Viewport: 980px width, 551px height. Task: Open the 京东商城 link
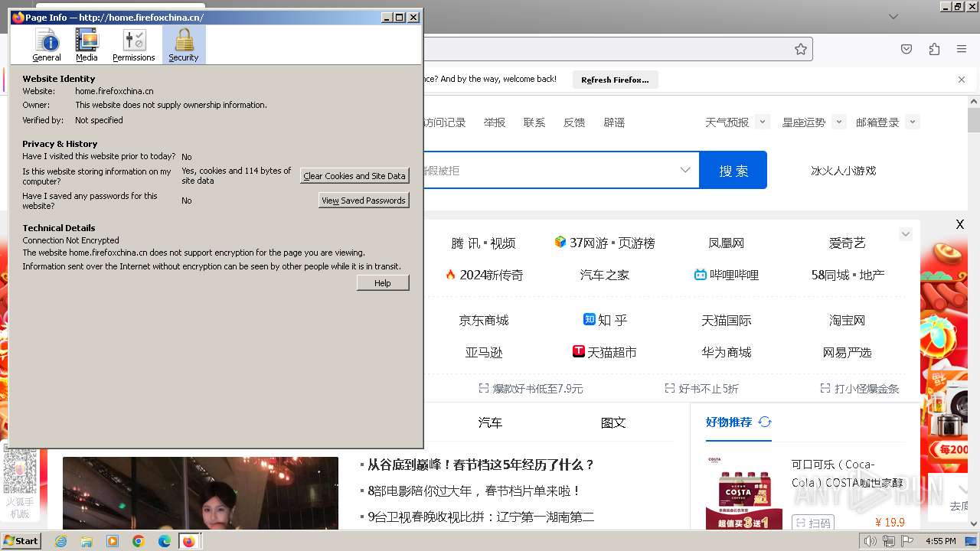point(484,321)
